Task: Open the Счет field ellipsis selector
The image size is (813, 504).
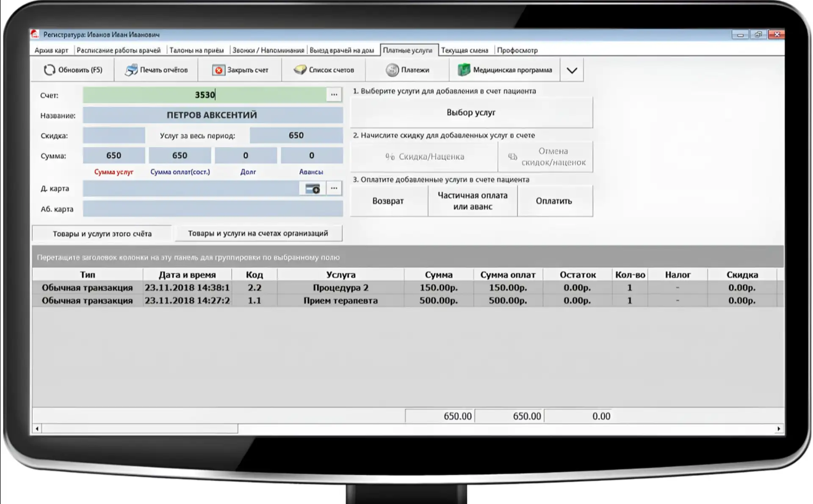Action: pos(334,95)
